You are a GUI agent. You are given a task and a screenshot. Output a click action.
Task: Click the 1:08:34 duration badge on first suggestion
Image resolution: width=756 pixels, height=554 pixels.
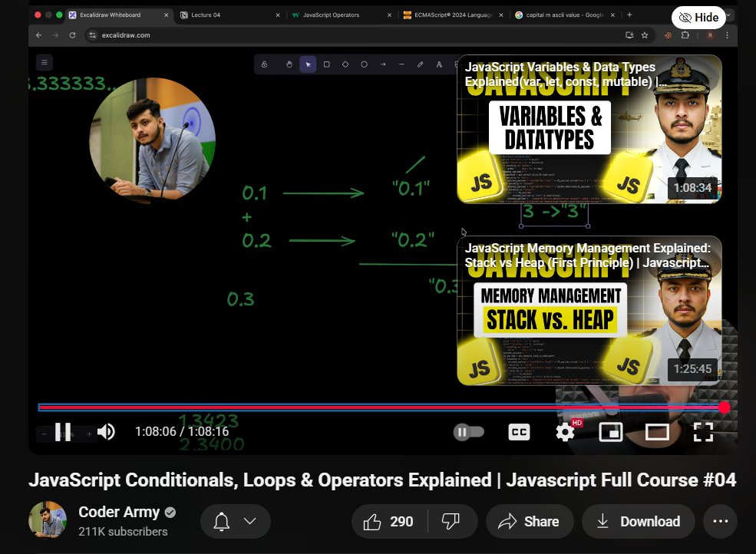[x=692, y=187]
